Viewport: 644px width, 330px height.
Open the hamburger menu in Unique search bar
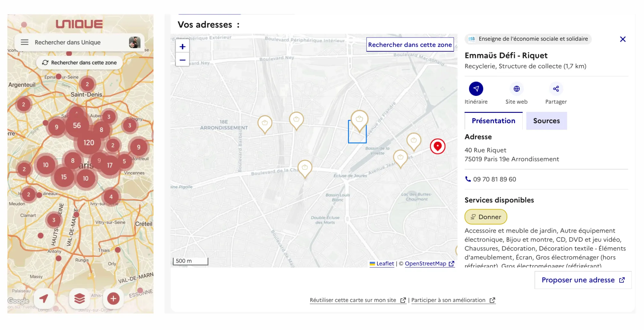click(x=25, y=42)
